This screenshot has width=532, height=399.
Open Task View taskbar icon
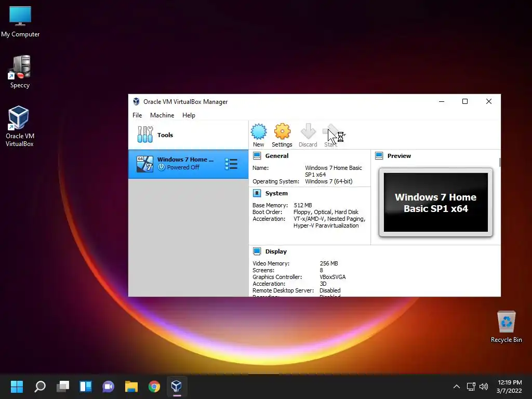(63, 386)
